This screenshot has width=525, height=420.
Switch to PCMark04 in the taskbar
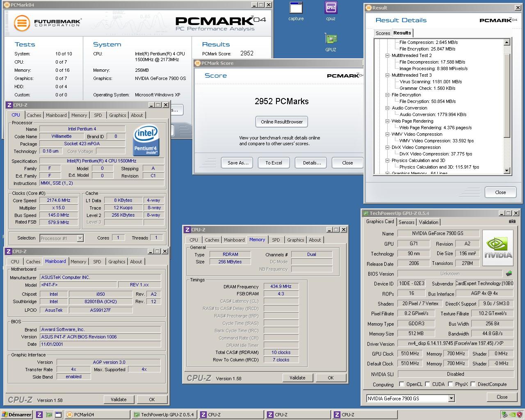(x=97, y=415)
